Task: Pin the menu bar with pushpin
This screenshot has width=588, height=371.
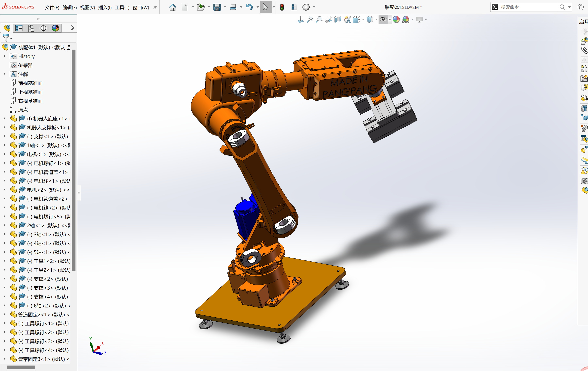Action: coord(155,7)
